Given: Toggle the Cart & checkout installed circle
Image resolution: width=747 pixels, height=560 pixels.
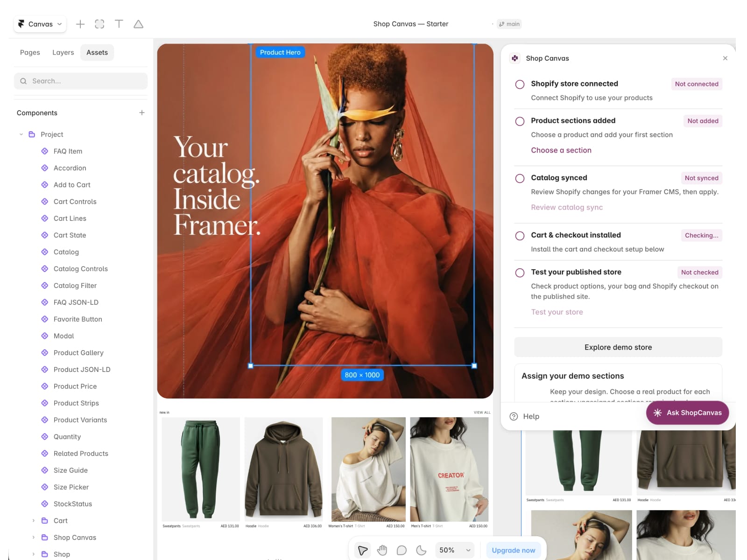Looking at the screenshot, I should click(x=520, y=236).
